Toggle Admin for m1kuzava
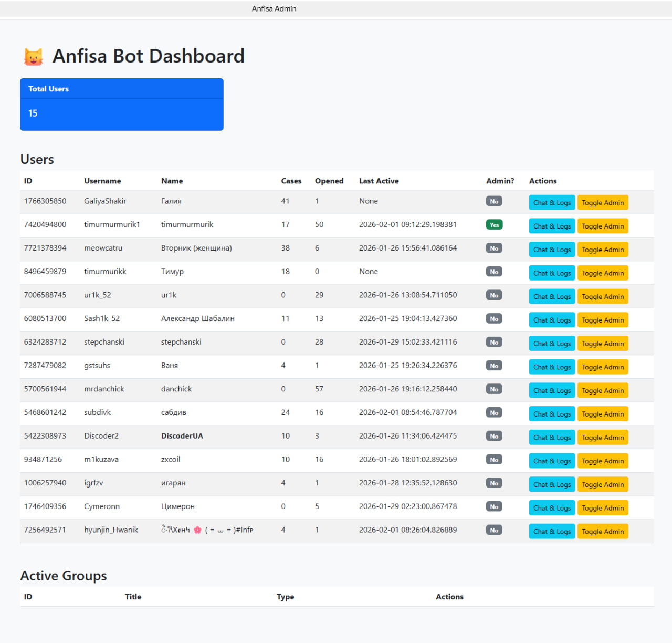 tap(603, 461)
